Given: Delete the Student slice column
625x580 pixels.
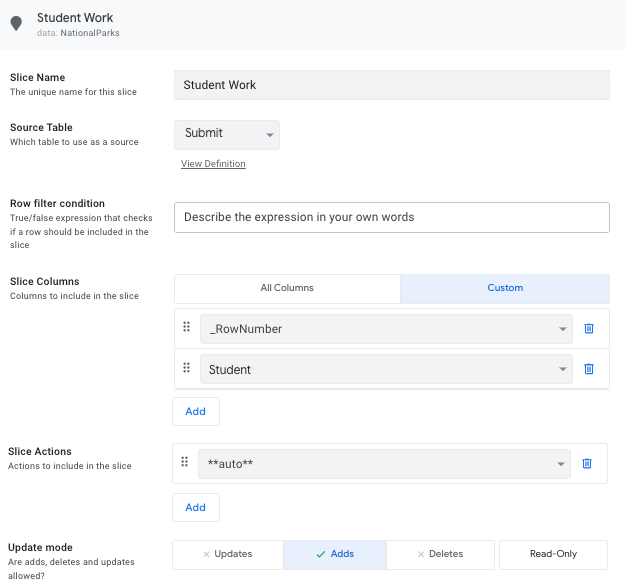Looking at the screenshot, I should (x=589, y=369).
